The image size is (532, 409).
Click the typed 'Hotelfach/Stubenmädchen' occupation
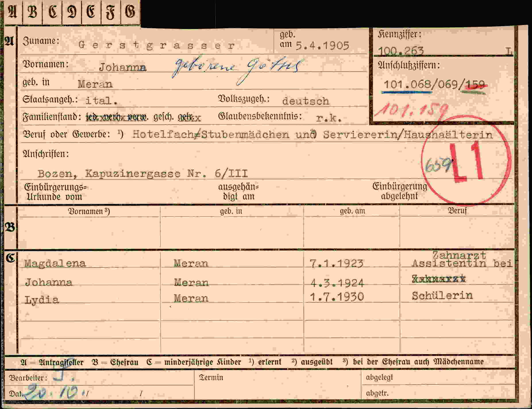211,134
